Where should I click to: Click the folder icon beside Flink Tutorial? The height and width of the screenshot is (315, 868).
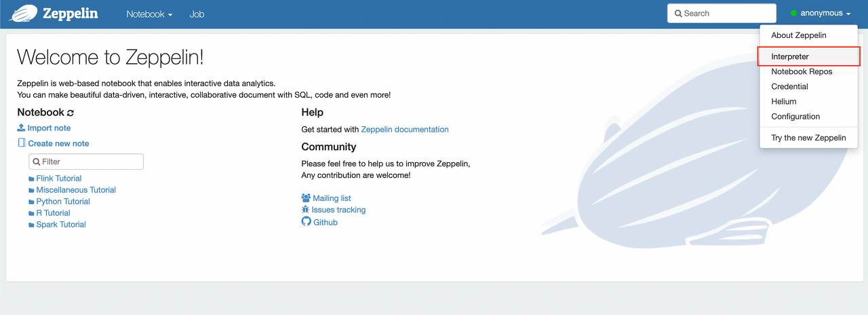click(x=31, y=179)
